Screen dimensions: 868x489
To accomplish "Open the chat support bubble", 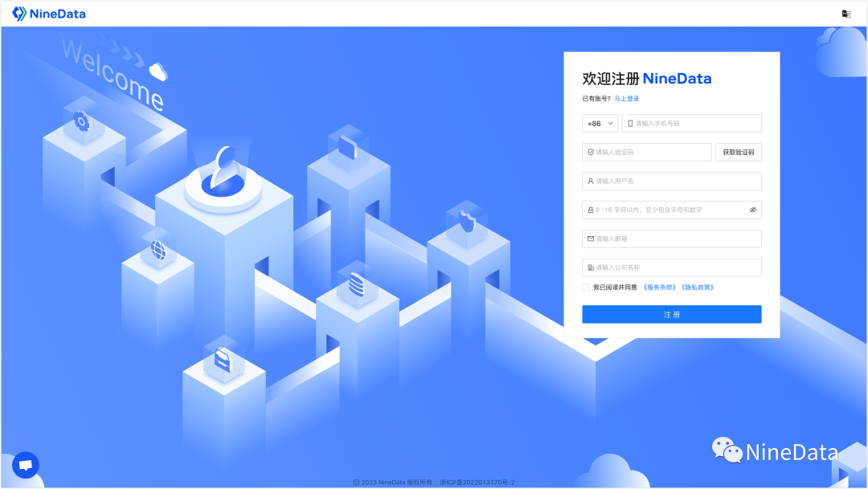I will click(26, 465).
